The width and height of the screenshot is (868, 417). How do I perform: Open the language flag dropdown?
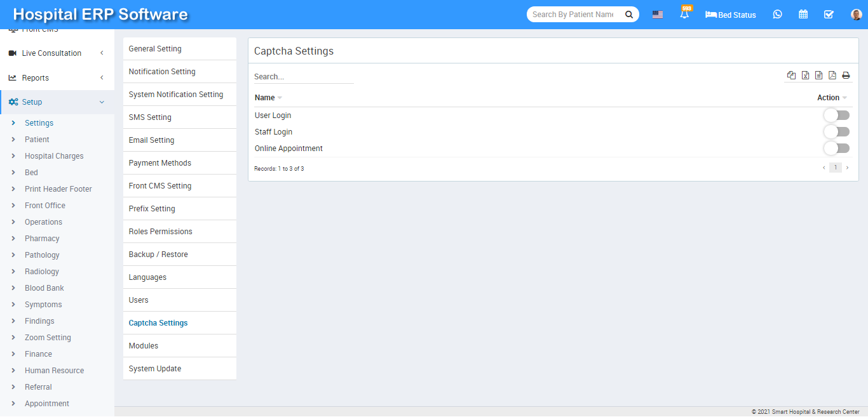658,15
